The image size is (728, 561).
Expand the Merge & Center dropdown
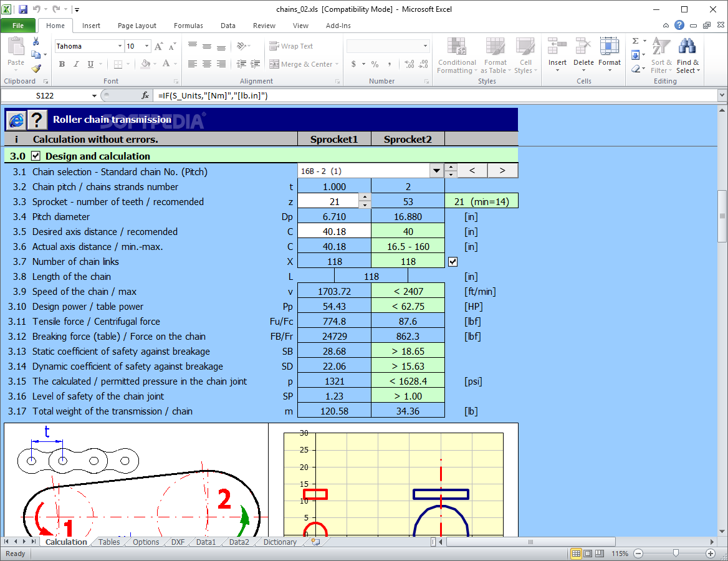click(337, 64)
